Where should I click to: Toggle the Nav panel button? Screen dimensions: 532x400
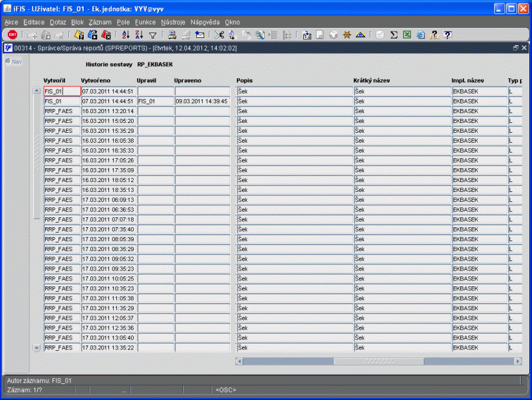coord(14,61)
